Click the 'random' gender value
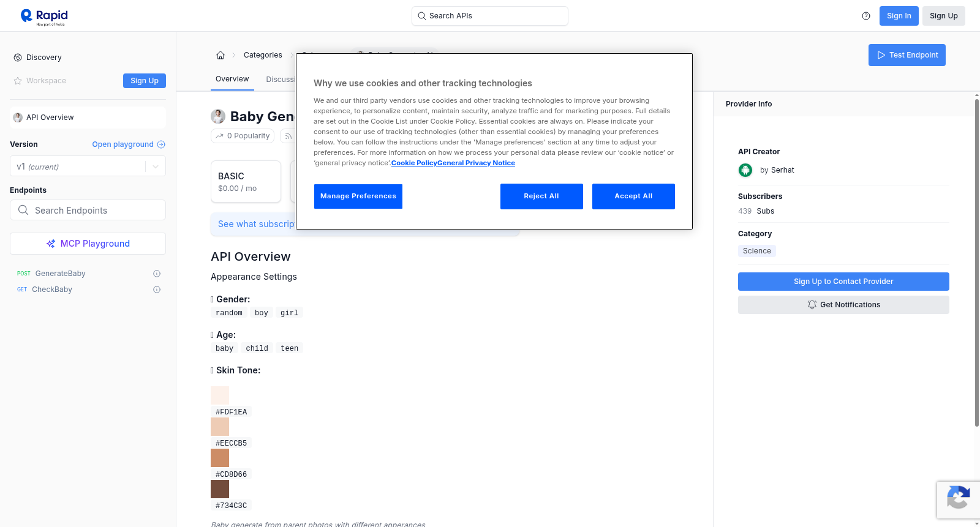Viewport: 980px width, 527px height. click(229, 313)
